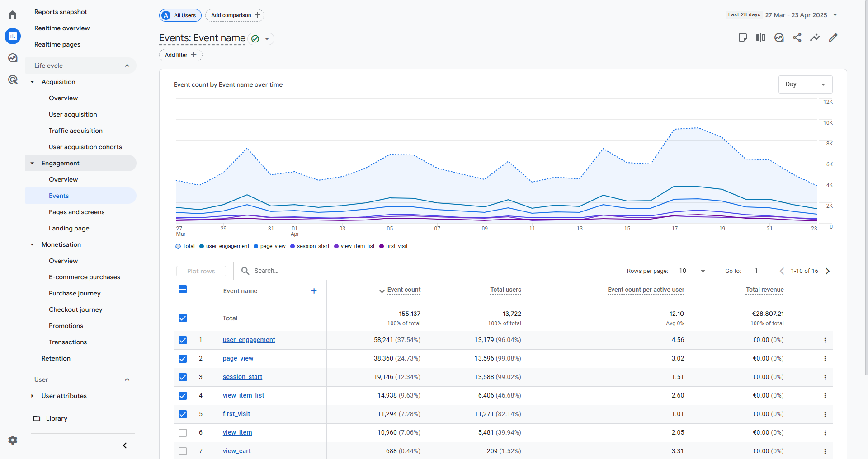Open the Advertising icon in left rail
Viewport: 868px width, 459px height.
13,80
